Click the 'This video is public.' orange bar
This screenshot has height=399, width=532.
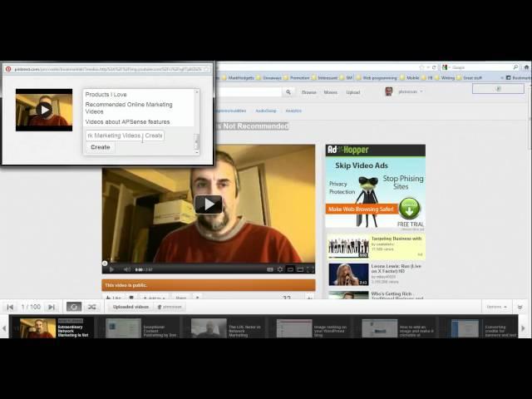[x=209, y=285]
